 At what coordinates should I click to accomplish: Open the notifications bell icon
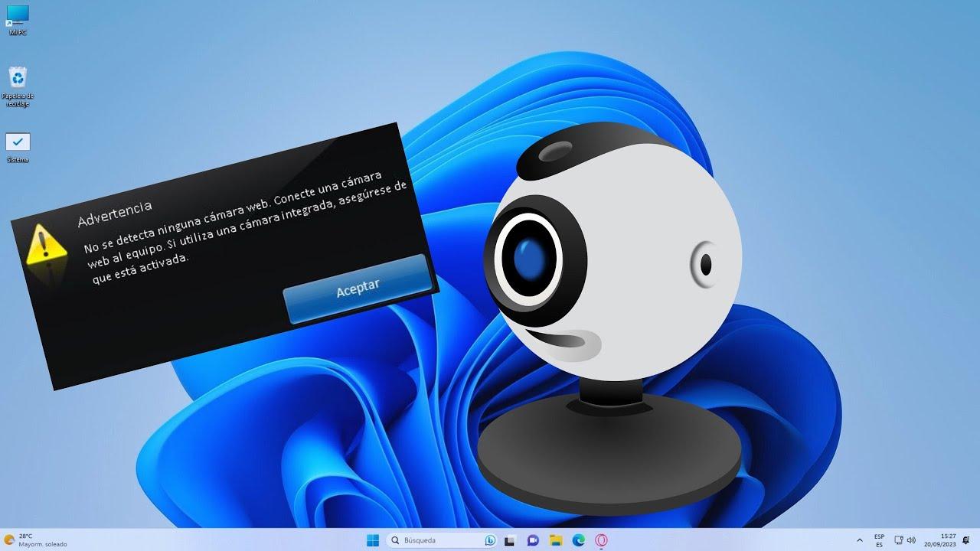pyautogui.click(x=965, y=541)
